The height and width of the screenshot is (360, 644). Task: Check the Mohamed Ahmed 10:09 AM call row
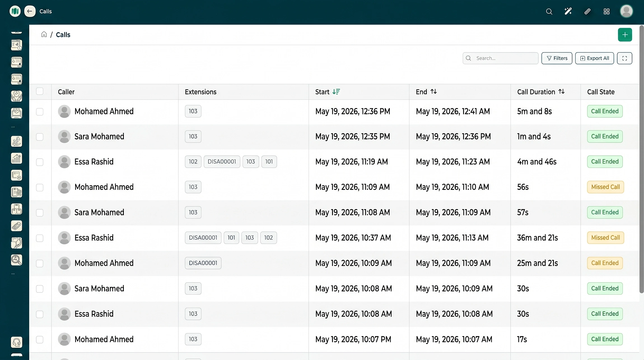click(40, 264)
